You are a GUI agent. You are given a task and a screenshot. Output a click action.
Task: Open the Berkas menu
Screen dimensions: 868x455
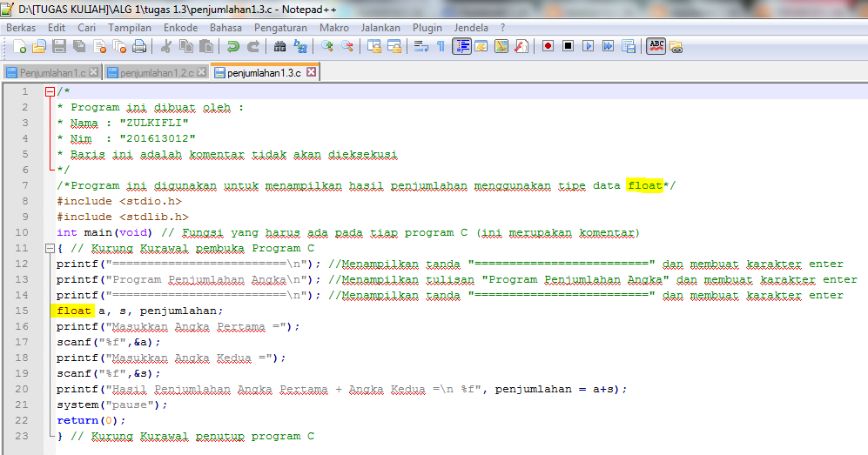(x=21, y=28)
